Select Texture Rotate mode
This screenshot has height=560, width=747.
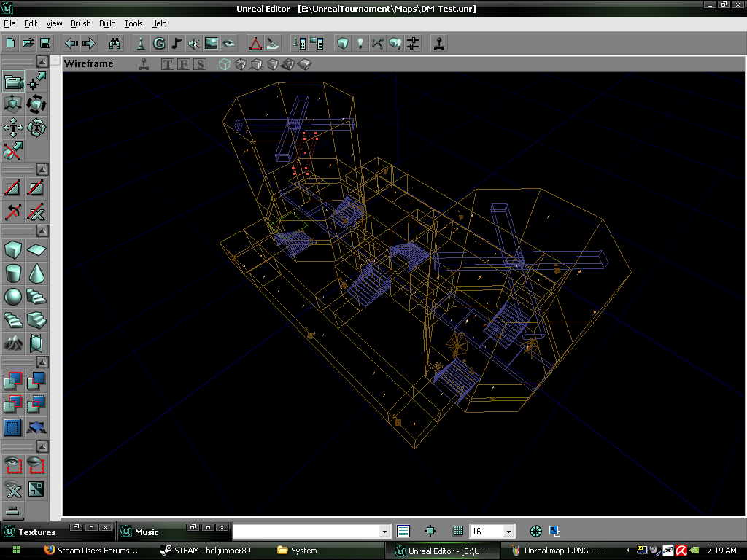(36, 128)
